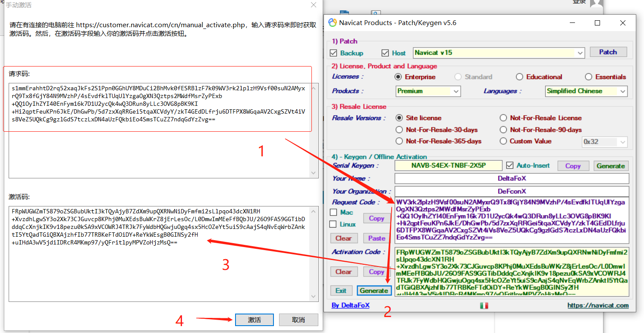Click the 激活码 scrollbar down arrow

pyautogui.click(x=314, y=297)
